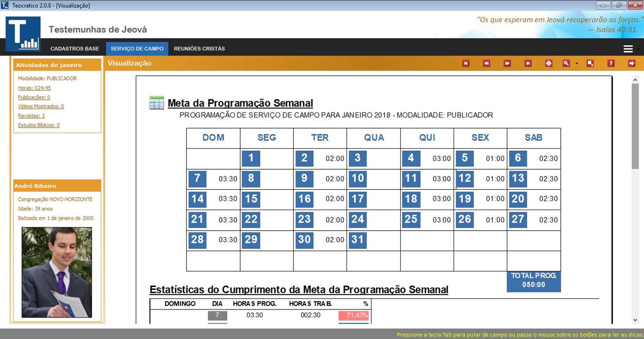Select day 7 in the calendar
The image size is (644, 339).
[x=197, y=179]
